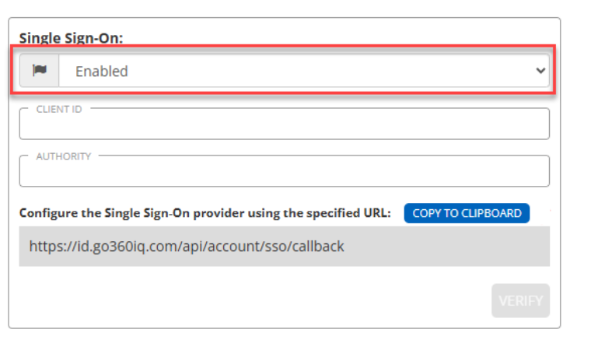Click the chevron arrow of the Enabled dropdown
The image size is (605, 364).
[540, 71]
